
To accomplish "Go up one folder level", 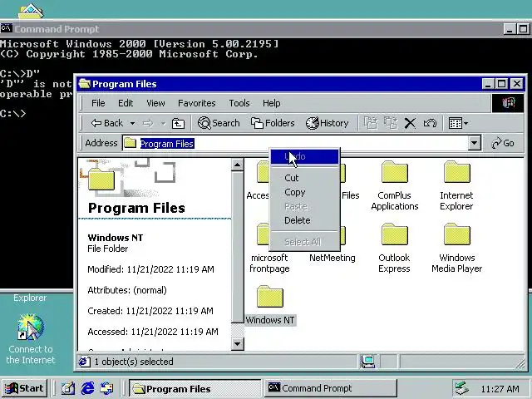I will 178,124.
